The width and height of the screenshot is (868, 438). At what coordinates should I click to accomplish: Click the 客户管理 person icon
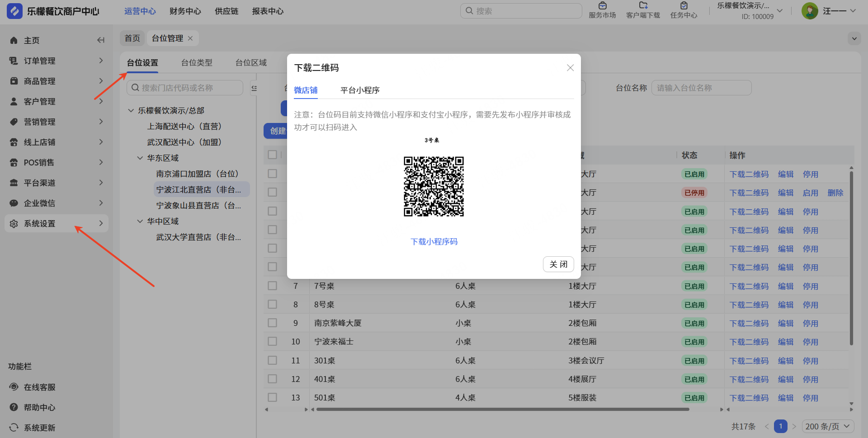[x=14, y=101]
